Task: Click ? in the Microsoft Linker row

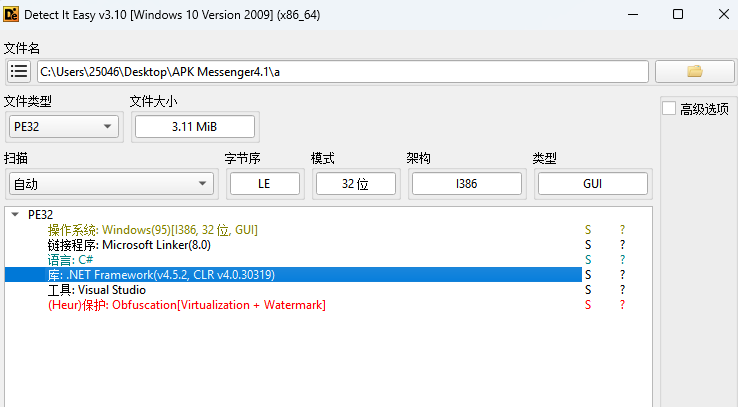Action: pos(622,245)
